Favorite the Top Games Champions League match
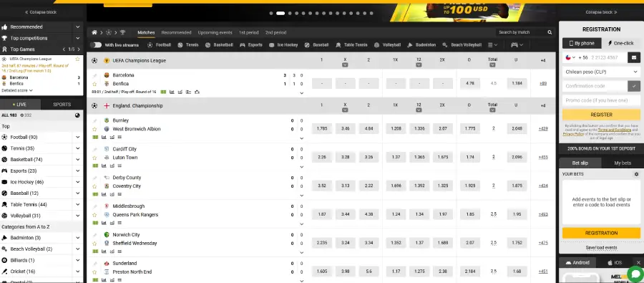Image resolution: width=644 pixels, height=283 pixels. [77, 59]
